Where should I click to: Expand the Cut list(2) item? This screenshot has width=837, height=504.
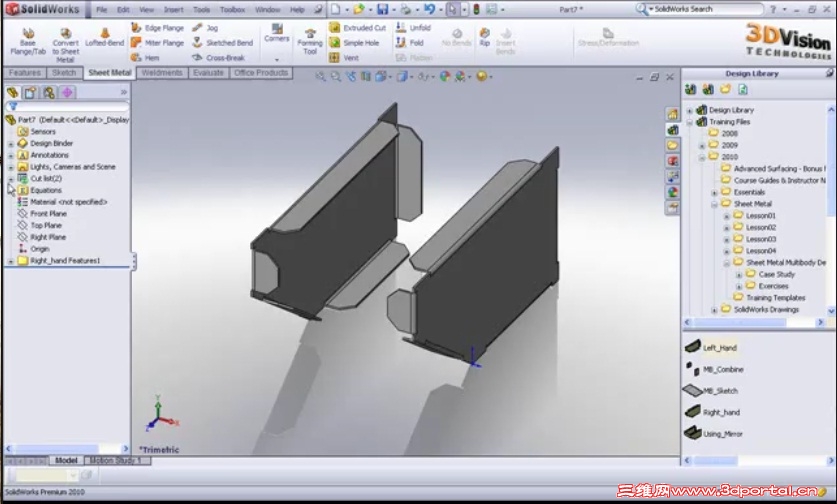click(x=11, y=179)
